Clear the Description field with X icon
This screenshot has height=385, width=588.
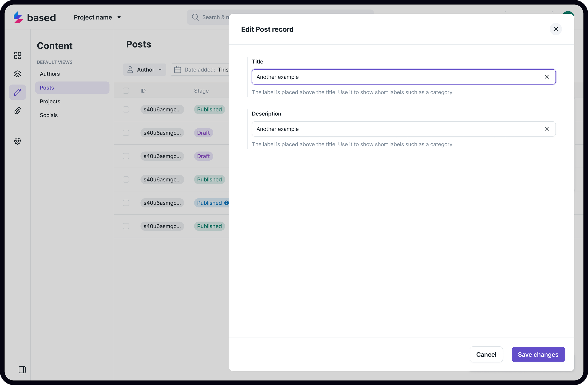click(x=547, y=129)
